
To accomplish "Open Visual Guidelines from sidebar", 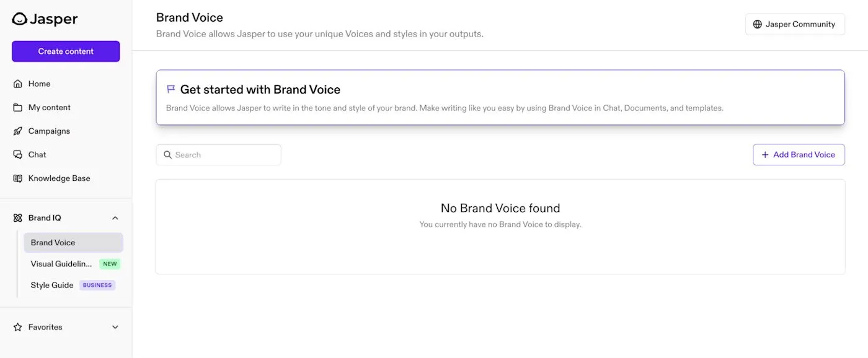I will pos(60,263).
